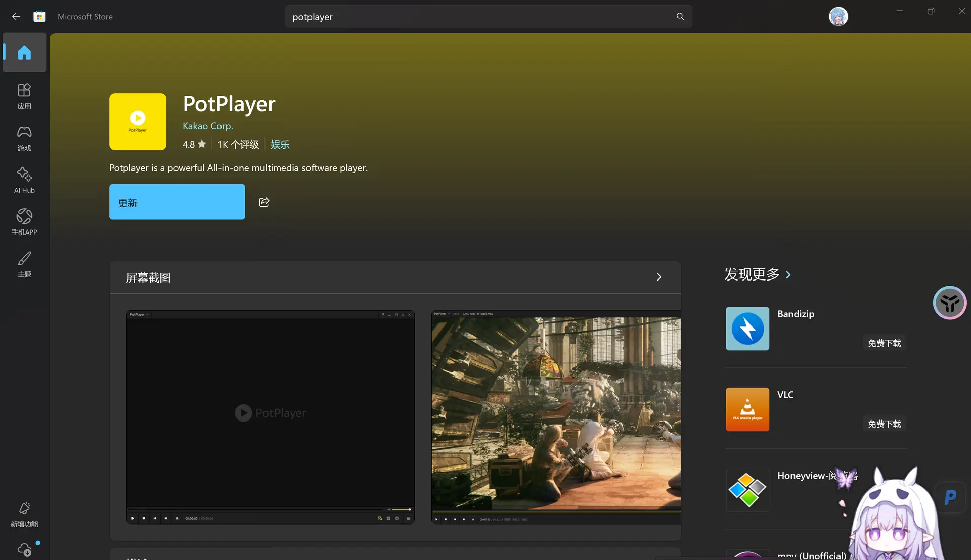This screenshot has width=971, height=560.
Task: Click the Honeyview app icon
Action: pos(747,490)
